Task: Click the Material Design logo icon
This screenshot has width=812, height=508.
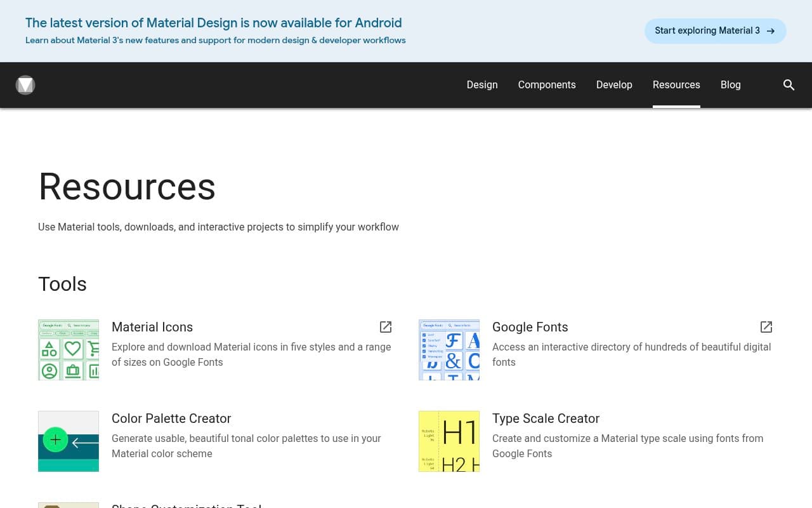Action: 25,84
